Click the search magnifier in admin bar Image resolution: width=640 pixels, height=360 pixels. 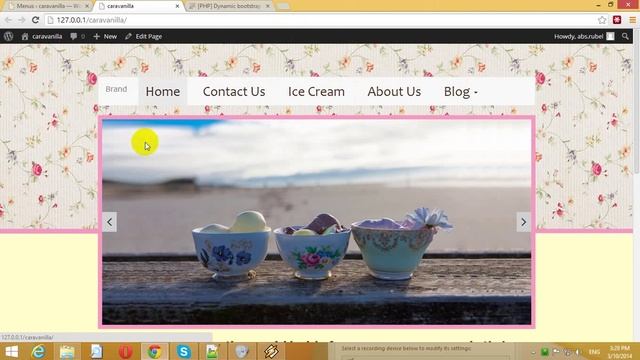625,36
